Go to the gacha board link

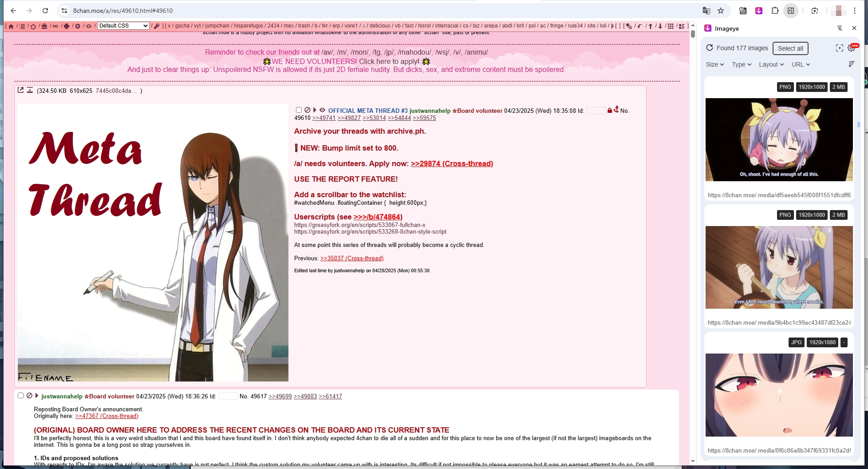(182, 26)
